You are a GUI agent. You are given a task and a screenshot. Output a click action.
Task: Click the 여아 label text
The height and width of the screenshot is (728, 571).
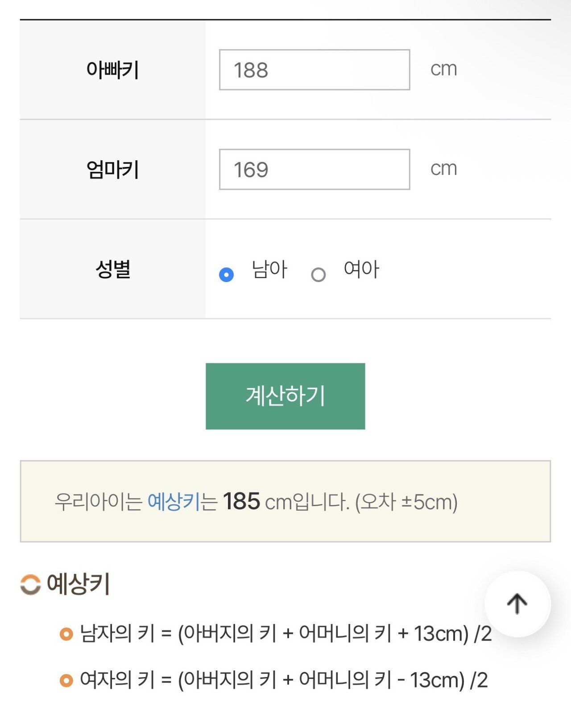tap(361, 270)
